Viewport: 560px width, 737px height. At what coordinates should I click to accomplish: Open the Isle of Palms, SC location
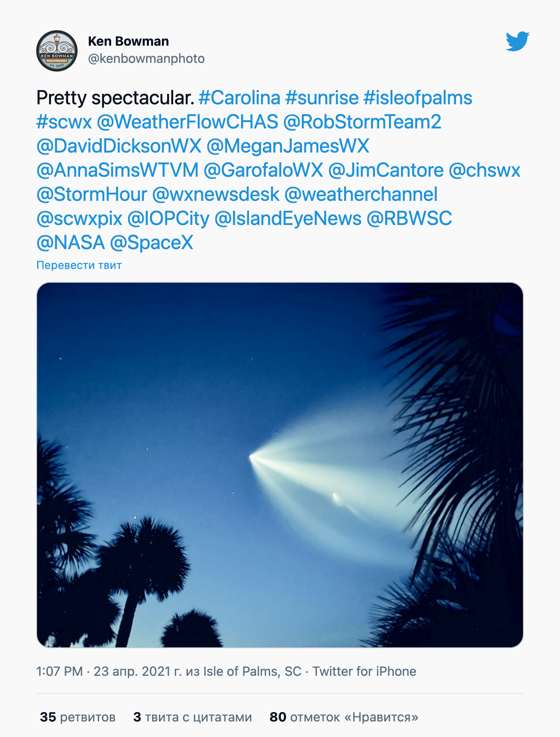click(x=252, y=671)
